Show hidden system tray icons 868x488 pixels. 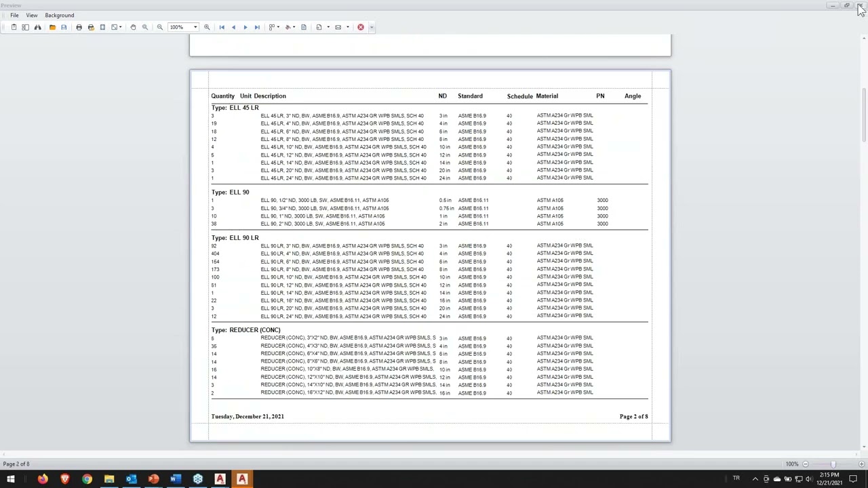pyautogui.click(x=755, y=479)
